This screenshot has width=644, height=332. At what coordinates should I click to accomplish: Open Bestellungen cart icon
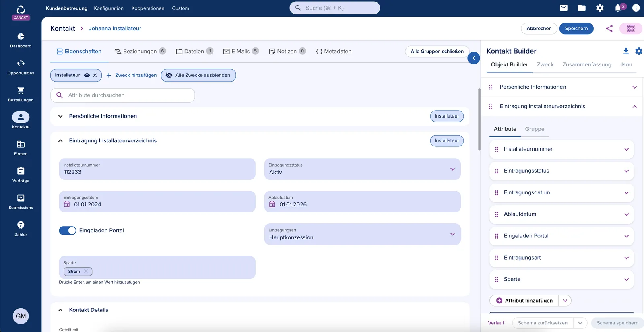click(x=21, y=90)
